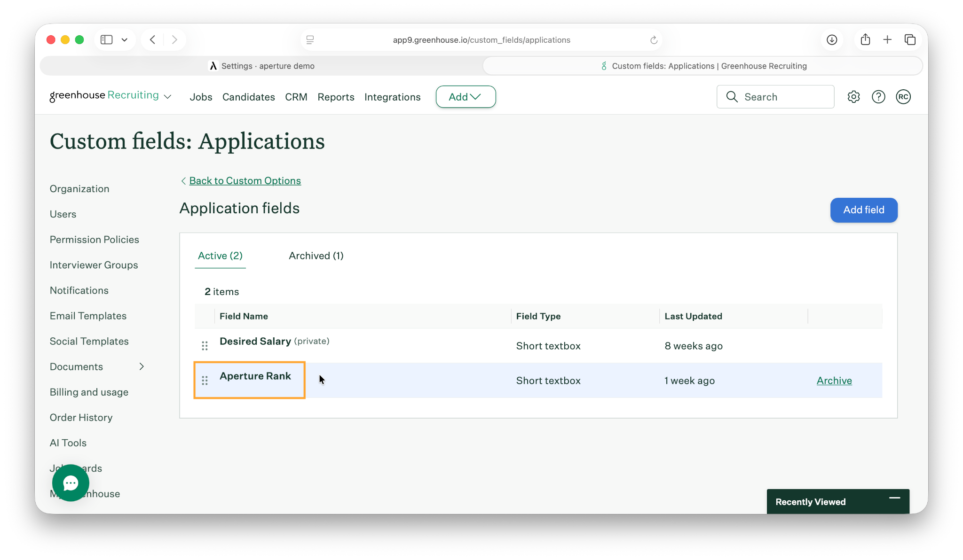This screenshot has height=560, width=963.
Task: Archive the Aperture Rank field
Action: point(834,381)
